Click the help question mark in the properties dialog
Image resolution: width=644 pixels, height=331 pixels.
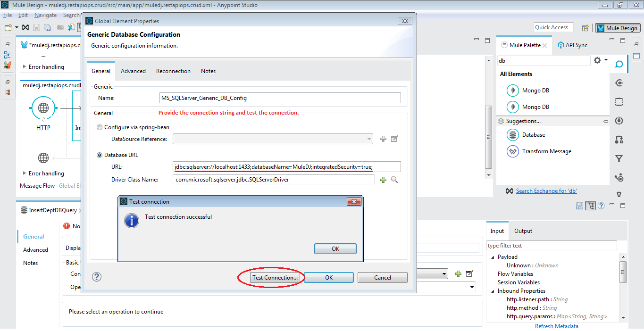click(x=97, y=277)
